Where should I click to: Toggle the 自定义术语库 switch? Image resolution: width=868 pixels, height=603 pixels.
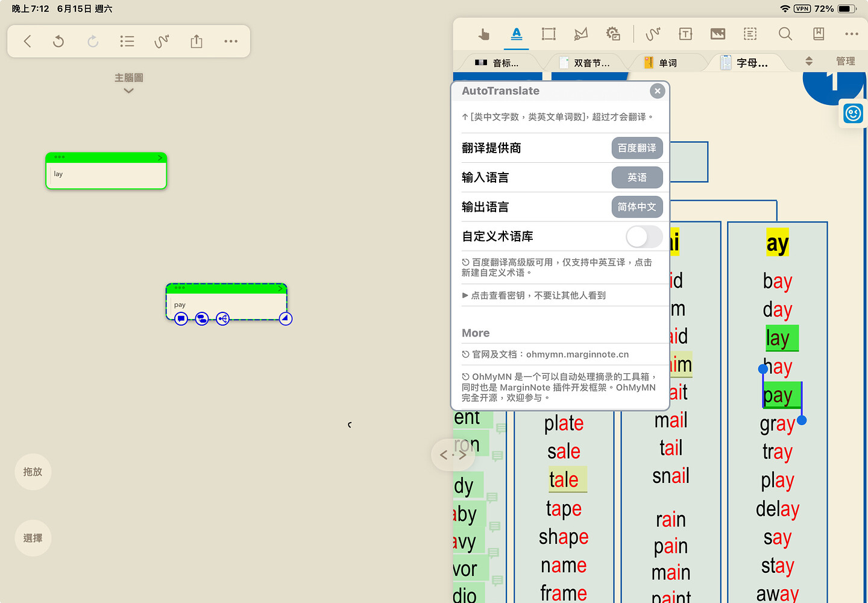pyautogui.click(x=644, y=236)
